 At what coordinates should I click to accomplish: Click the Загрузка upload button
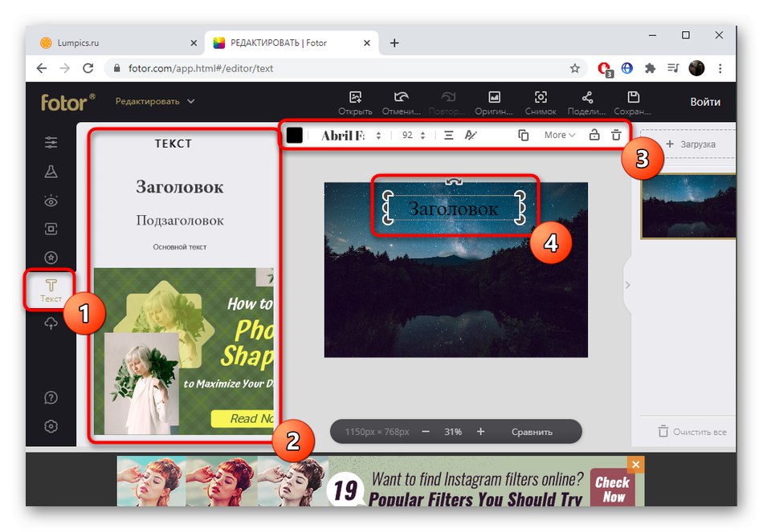click(x=691, y=144)
